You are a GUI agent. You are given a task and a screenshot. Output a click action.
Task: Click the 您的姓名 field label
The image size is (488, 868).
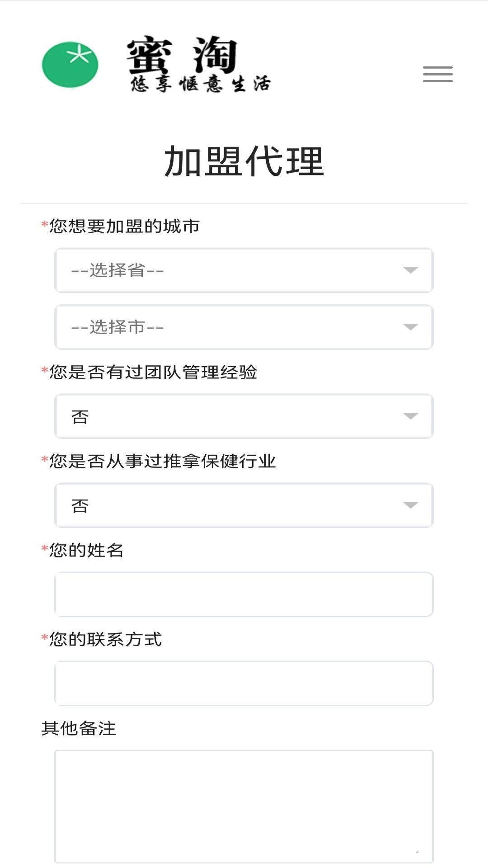pyautogui.click(x=86, y=550)
